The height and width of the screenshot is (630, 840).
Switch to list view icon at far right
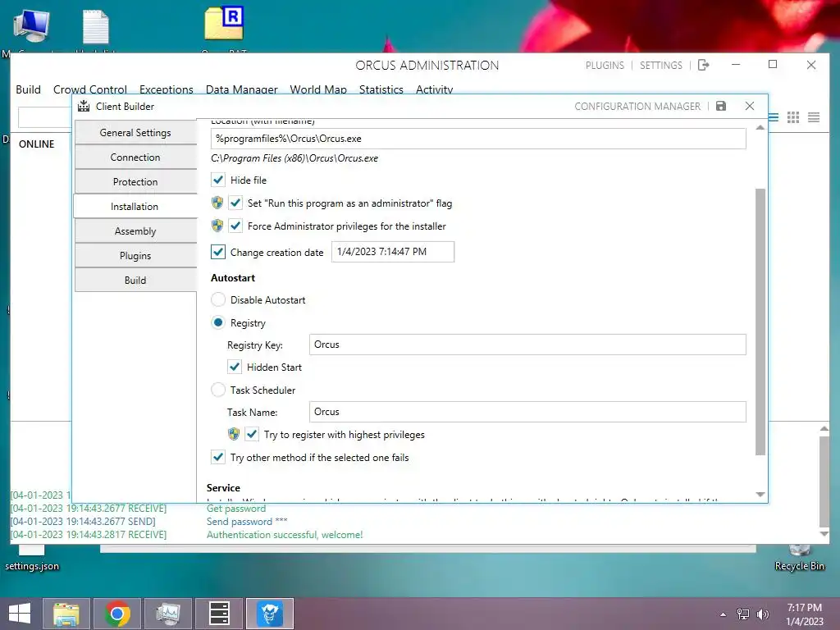pyautogui.click(x=814, y=117)
